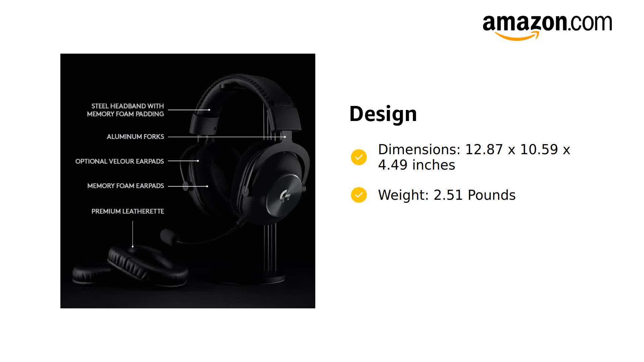
Task: Click the Memory Foam Earpads label
Action: point(125,186)
